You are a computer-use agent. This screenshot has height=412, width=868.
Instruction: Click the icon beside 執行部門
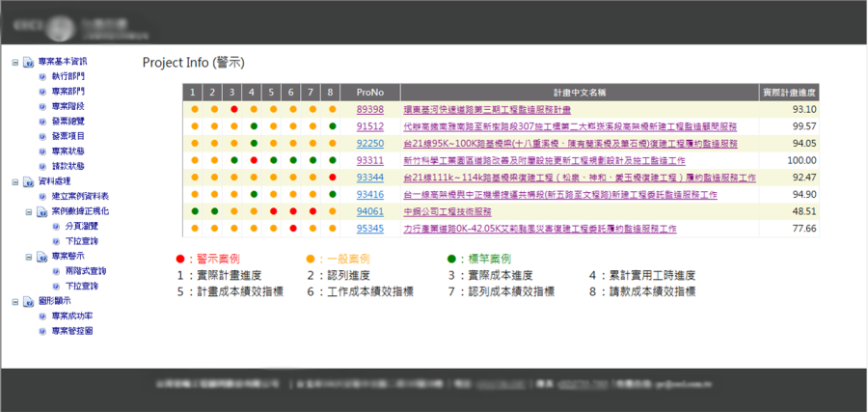[42, 75]
